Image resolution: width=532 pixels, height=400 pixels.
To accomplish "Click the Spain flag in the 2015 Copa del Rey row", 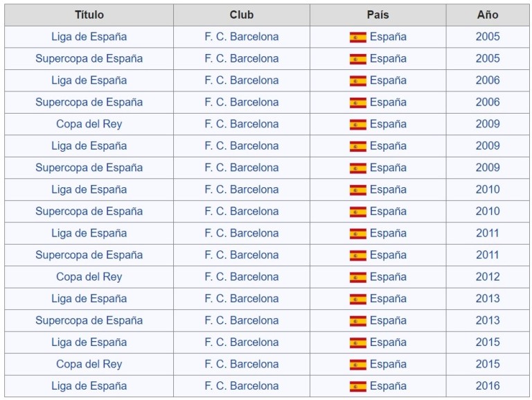I will tap(358, 365).
